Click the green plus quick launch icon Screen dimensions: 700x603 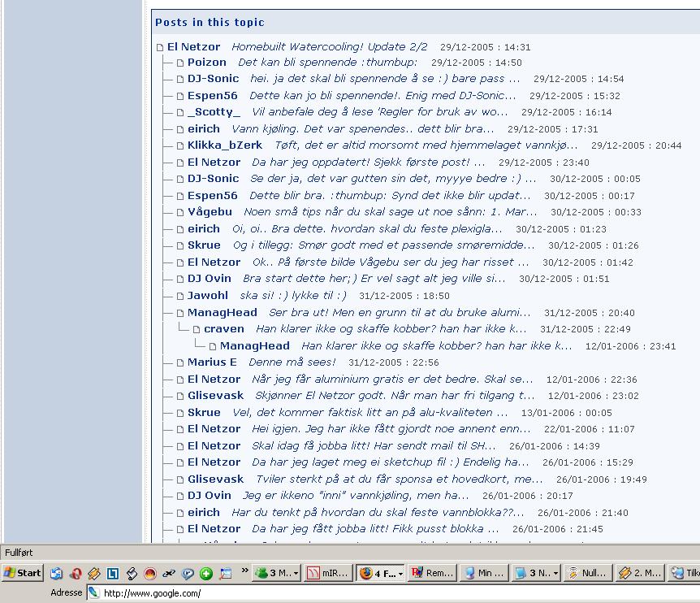[x=206, y=573]
